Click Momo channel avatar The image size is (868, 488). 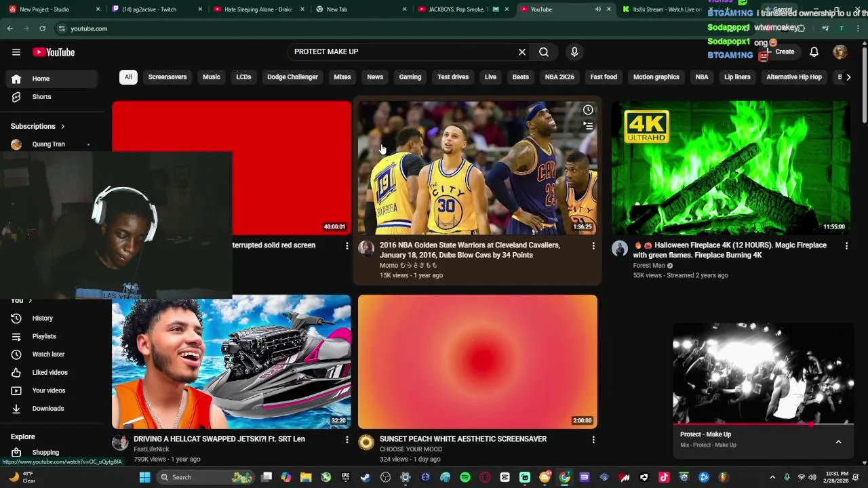pos(366,248)
